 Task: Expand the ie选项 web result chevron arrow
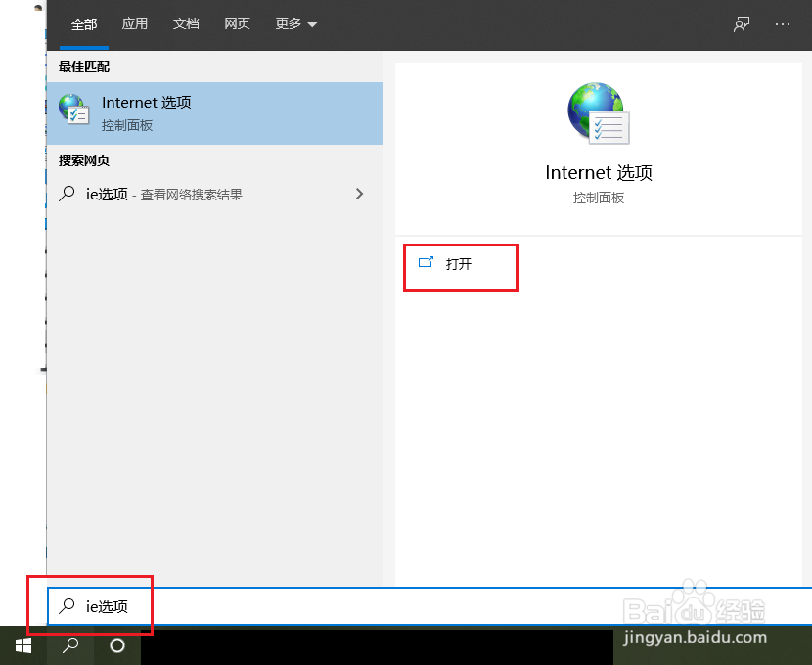coord(359,194)
